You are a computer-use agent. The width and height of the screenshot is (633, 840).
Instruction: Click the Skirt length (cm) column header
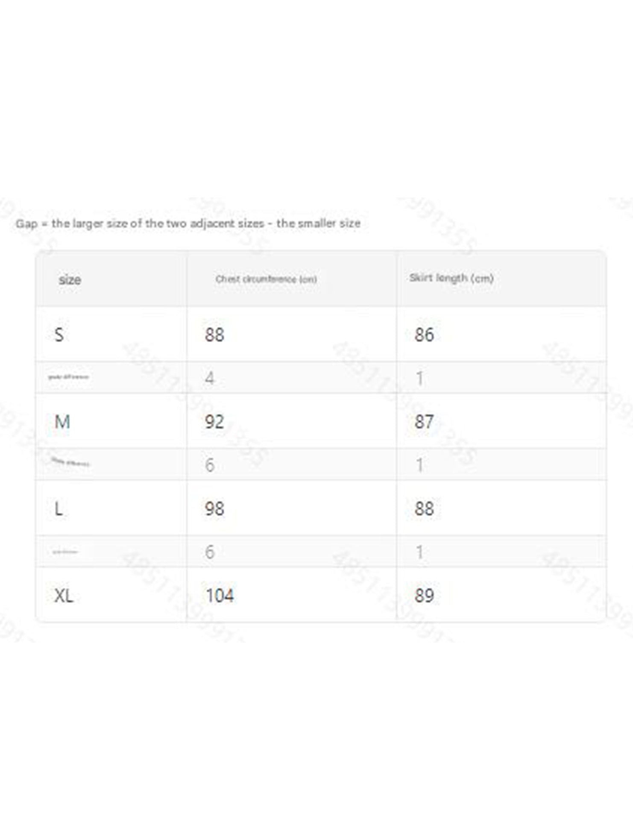pyautogui.click(x=451, y=278)
